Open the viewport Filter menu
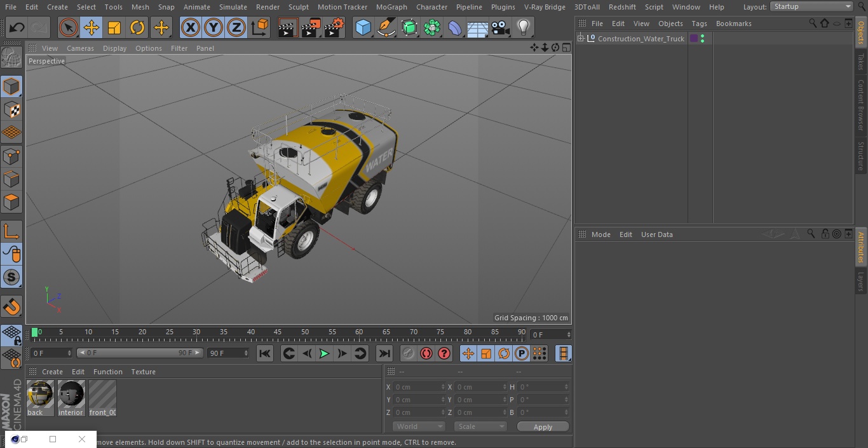Viewport: 868px width, 448px height. tap(179, 48)
